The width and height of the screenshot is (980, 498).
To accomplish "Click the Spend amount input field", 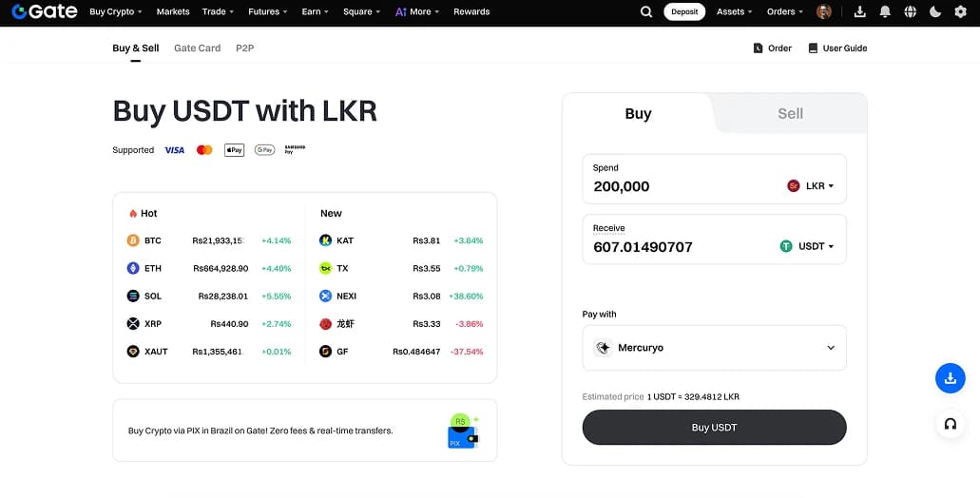I will pyautogui.click(x=675, y=186).
